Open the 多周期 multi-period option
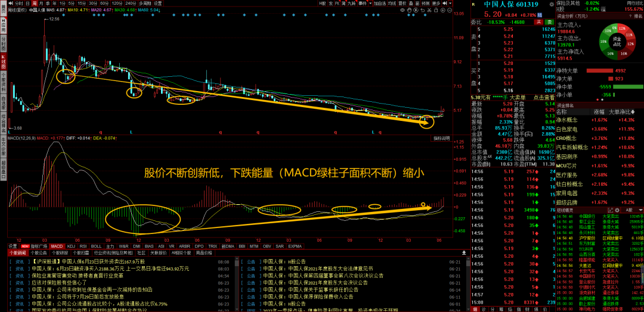Screen dimensions: 644x312 point(145,4)
